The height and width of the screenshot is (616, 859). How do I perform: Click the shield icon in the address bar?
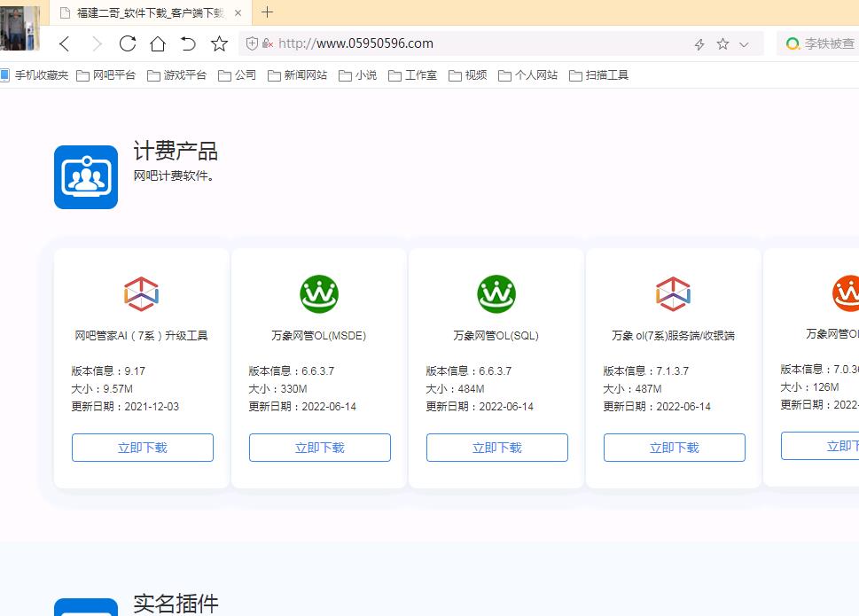[x=250, y=43]
